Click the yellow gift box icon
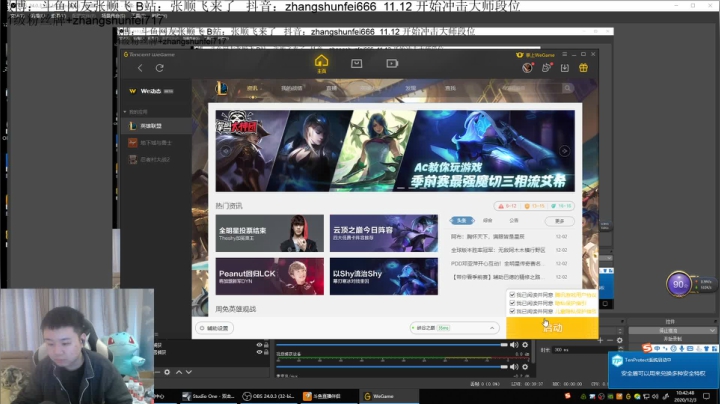The image size is (720, 404). (583, 68)
